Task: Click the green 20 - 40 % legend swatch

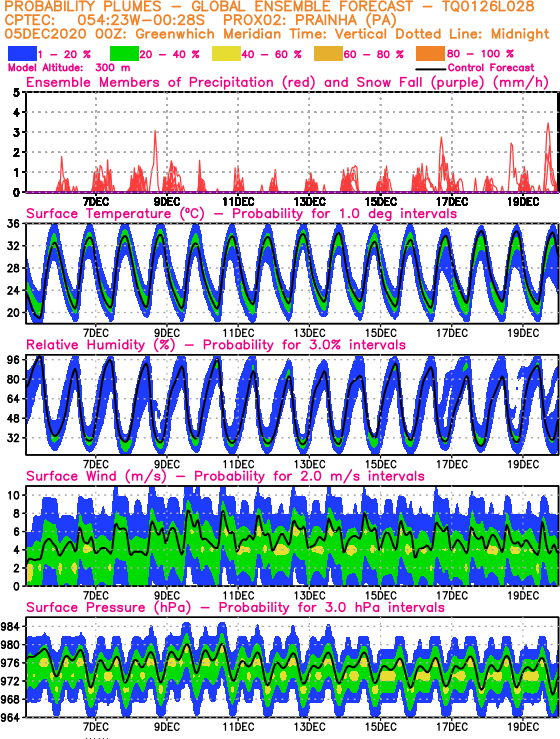Action: (x=124, y=54)
